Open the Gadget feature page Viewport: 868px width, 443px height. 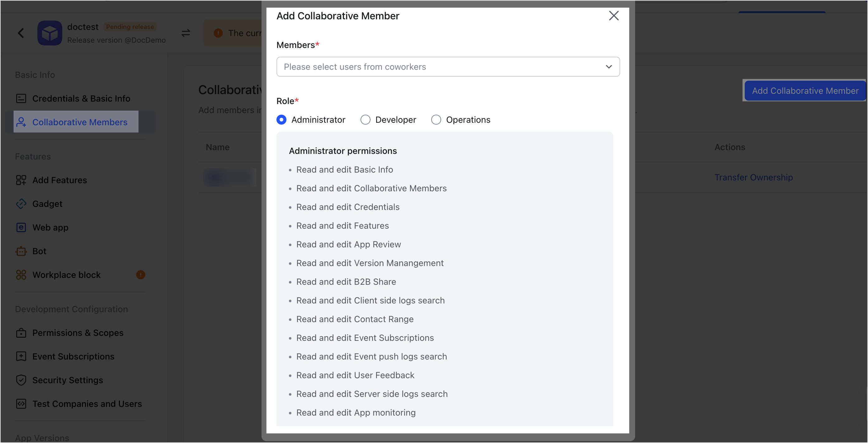tap(47, 204)
